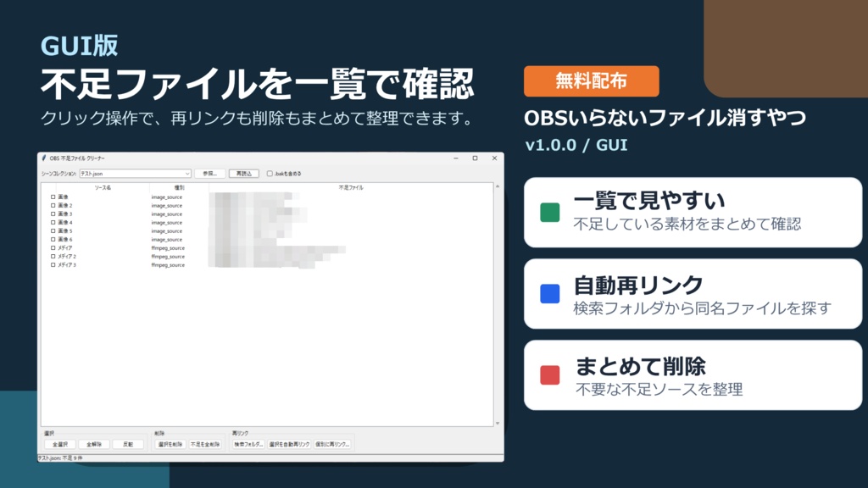Viewport: 868px width, 488px height.
Task: Open the シーンコレクション dropdown showing テスト.json
Action: [135, 174]
